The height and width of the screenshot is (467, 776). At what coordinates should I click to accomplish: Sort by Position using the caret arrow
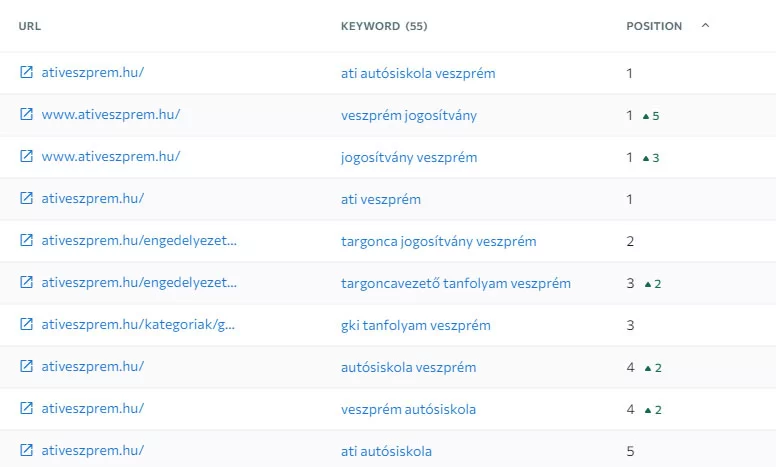click(705, 26)
